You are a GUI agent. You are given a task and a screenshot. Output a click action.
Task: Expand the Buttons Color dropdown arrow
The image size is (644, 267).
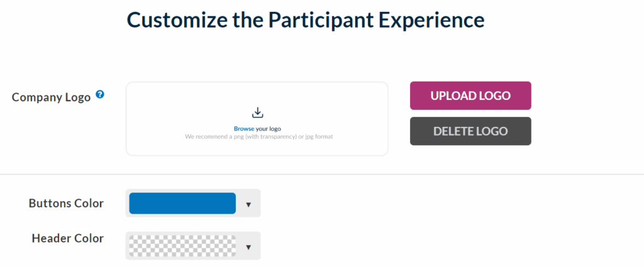[x=248, y=204]
